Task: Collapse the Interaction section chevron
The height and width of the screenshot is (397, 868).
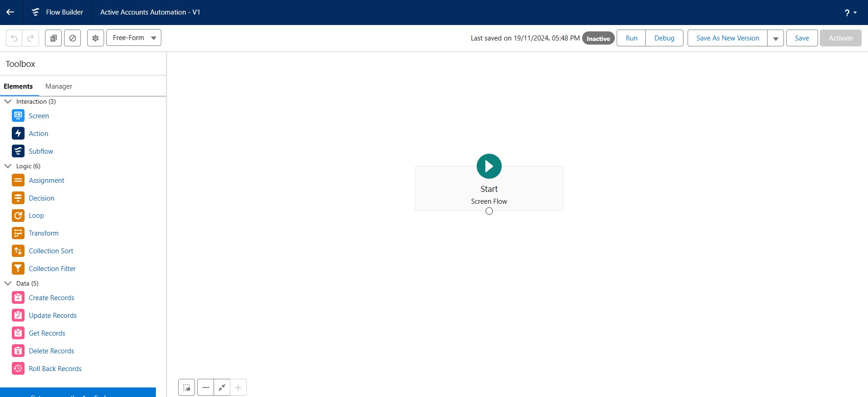Action: [x=8, y=101]
